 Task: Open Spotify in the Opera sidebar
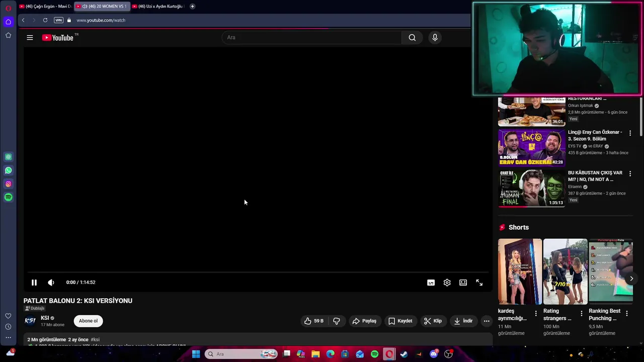[x=8, y=198]
